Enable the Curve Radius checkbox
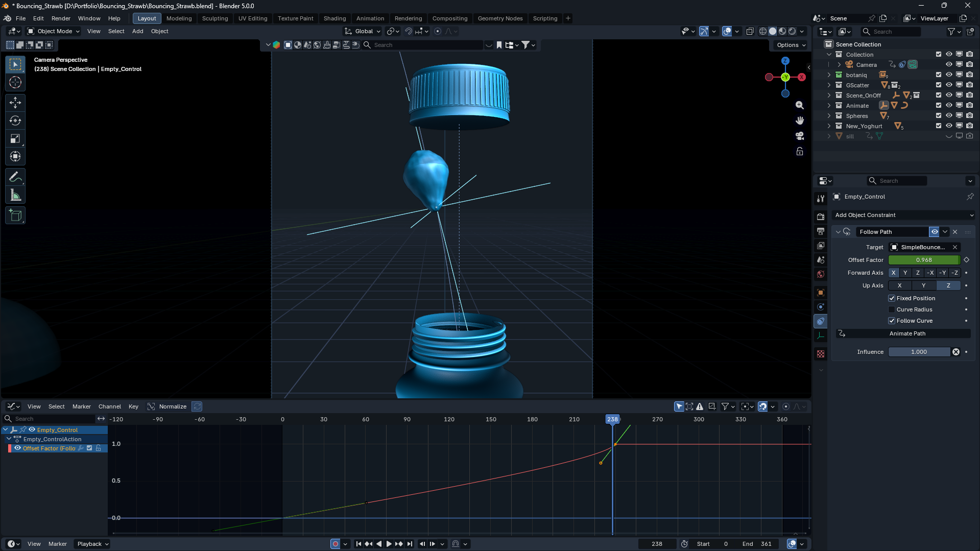 pos(892,309)
